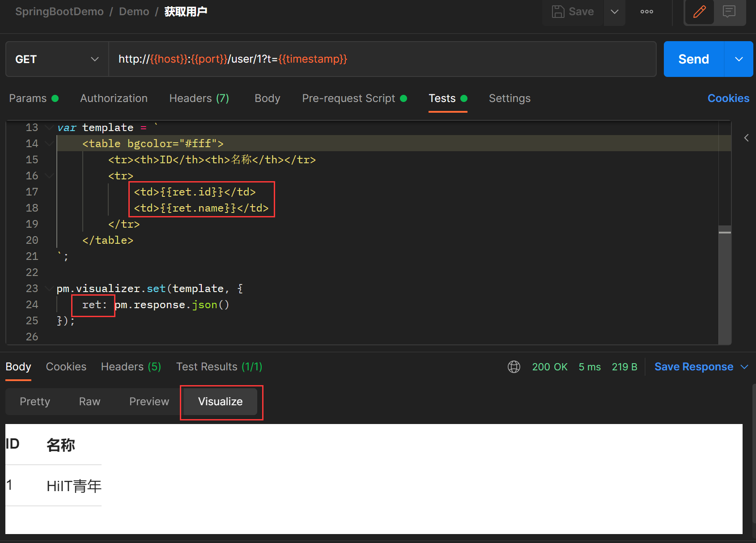Open the Save options dropdown arrow

pyautogui.click(x=615, y=12)
